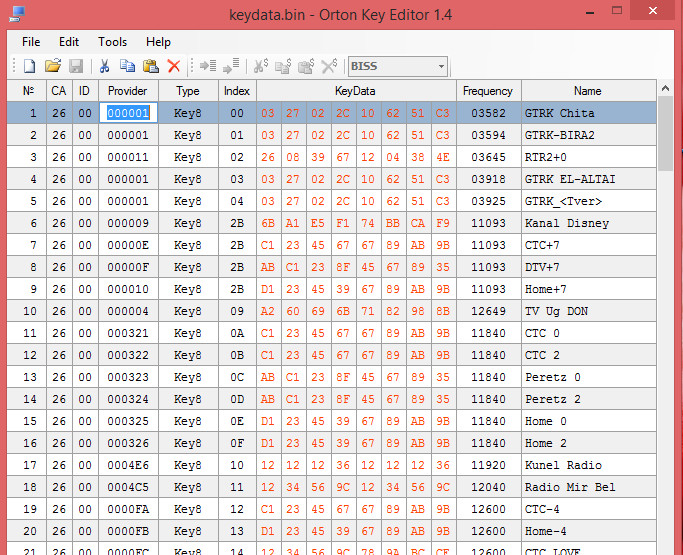Image resolution: width=683 pixels, height=555 pixels.
Task: Select the name cell Home-4
Action: tap(588, 531)
